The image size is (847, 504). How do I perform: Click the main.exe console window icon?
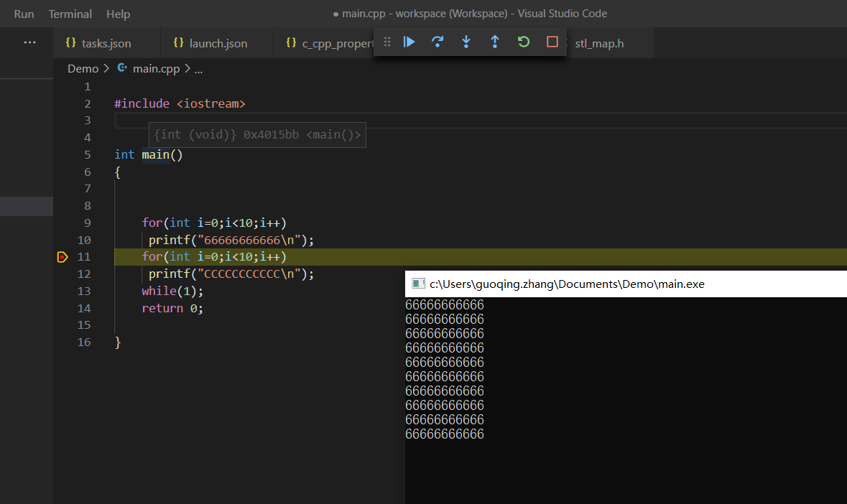[x=418, y=284]
